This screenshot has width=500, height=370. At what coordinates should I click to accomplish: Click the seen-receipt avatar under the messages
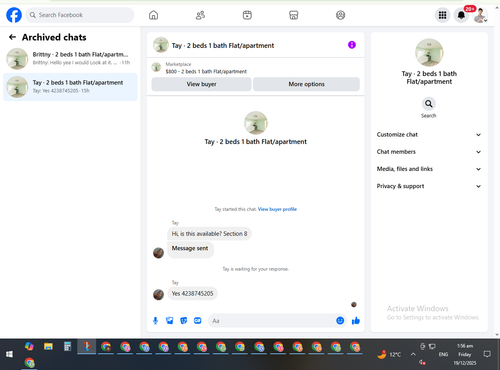click(x=354, y=304)
